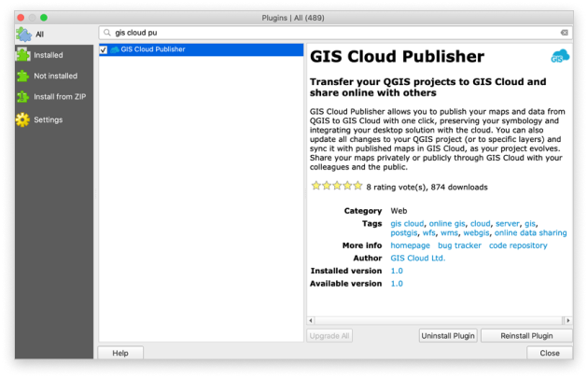Open the Settings tab
Screen dimensions: 588x378
click(54, 119)
